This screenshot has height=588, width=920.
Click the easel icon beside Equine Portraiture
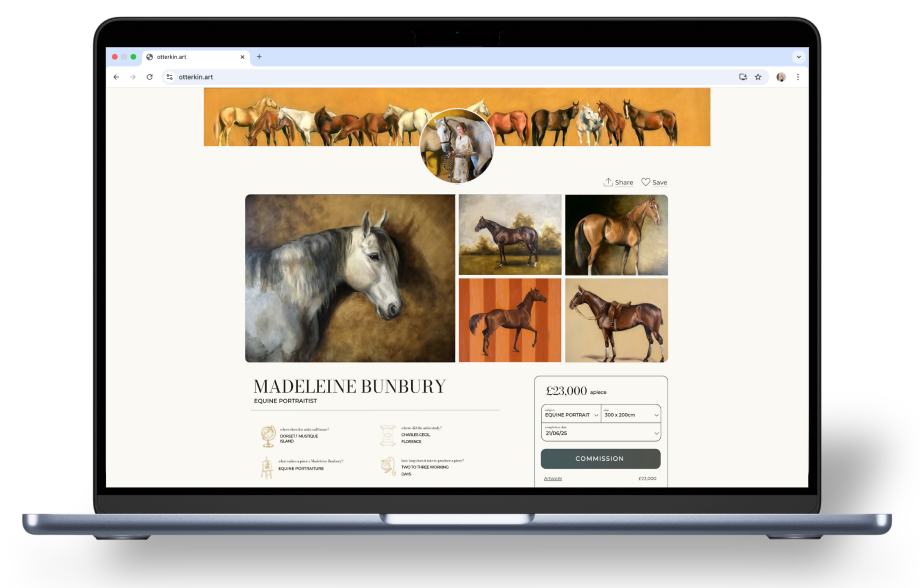(x=267, y=468)
